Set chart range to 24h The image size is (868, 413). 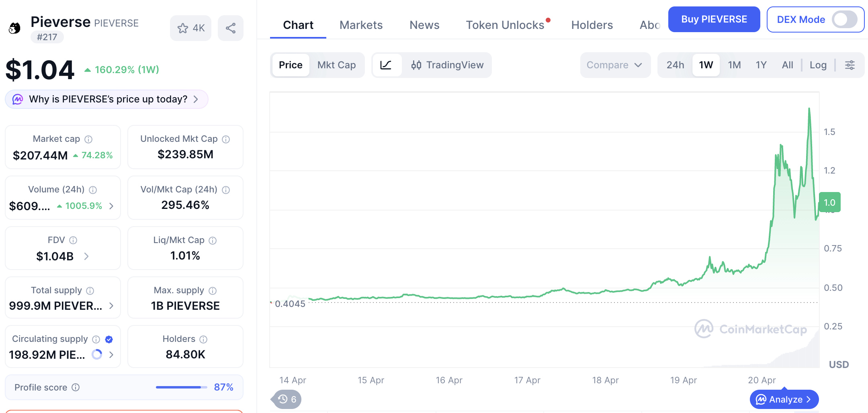tap(676, 65)
